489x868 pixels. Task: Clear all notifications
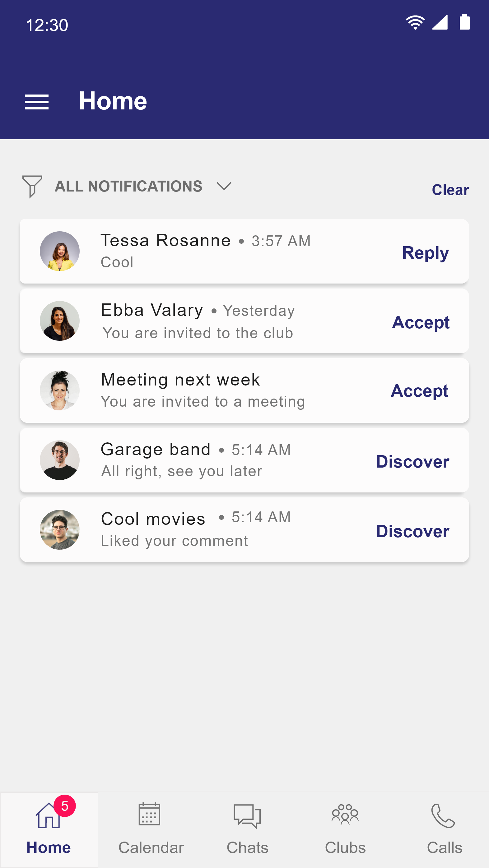coord(450,190)
